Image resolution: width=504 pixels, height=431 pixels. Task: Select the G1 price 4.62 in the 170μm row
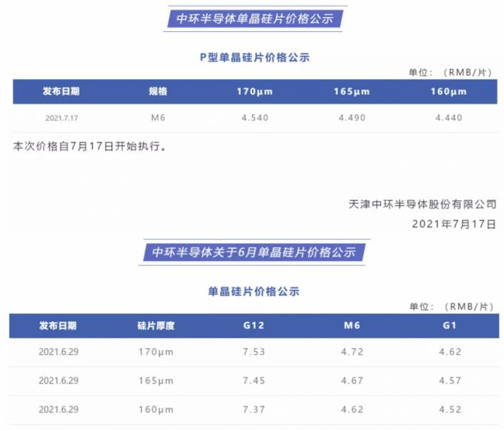[451, 352]
